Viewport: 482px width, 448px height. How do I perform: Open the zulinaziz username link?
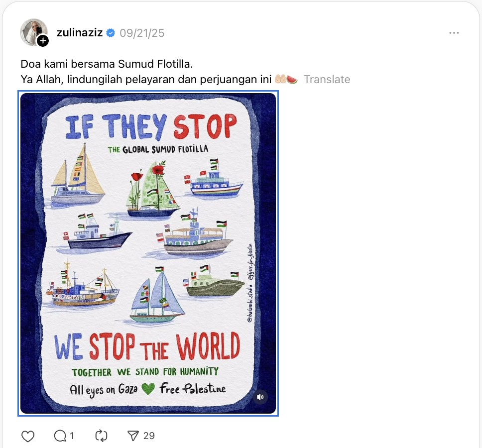(80, 33)
